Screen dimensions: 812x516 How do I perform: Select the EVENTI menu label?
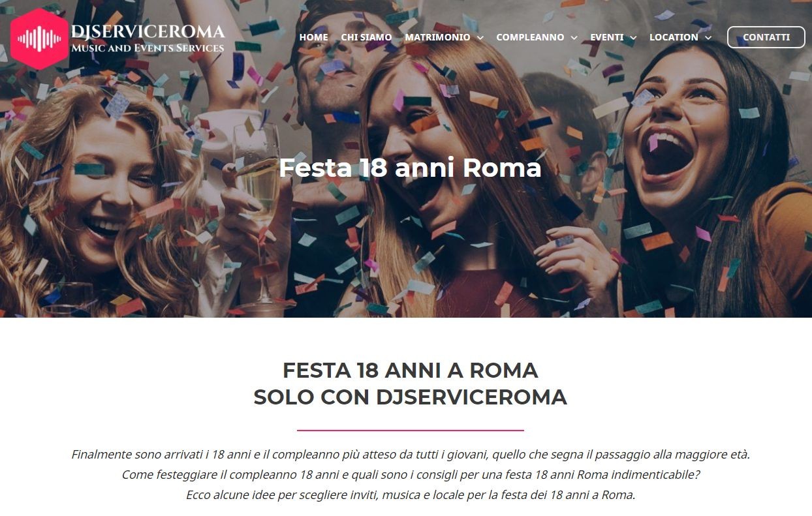pos(607,37)
